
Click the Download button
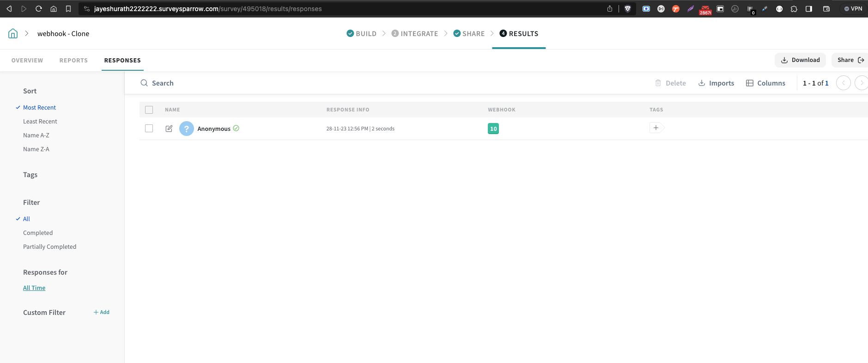[x=800, y=60]
